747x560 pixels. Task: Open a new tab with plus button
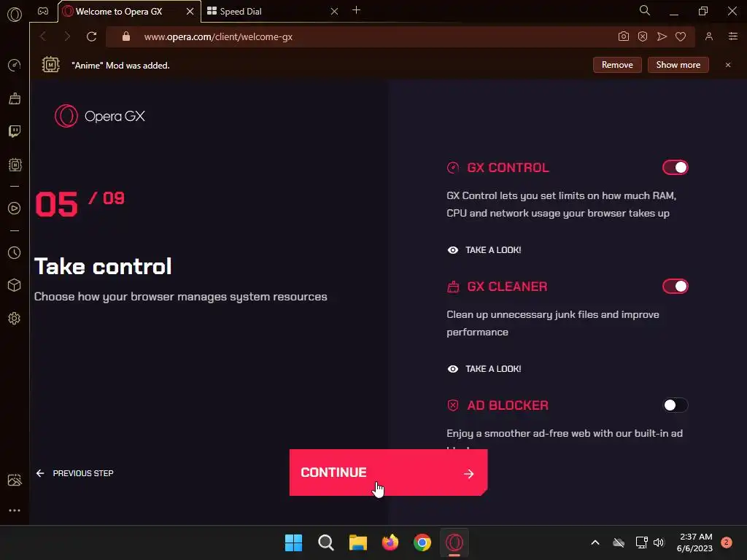point(356,10)
